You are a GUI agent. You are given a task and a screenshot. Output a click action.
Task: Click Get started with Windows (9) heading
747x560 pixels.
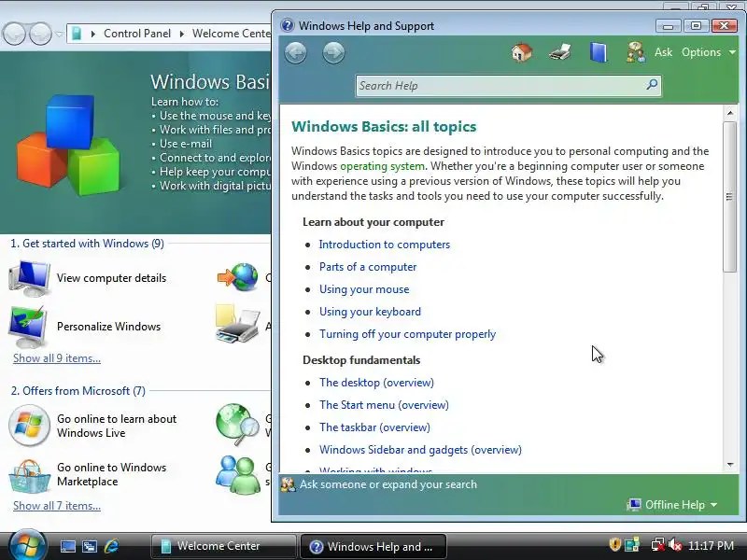click(x=87, y=244)
